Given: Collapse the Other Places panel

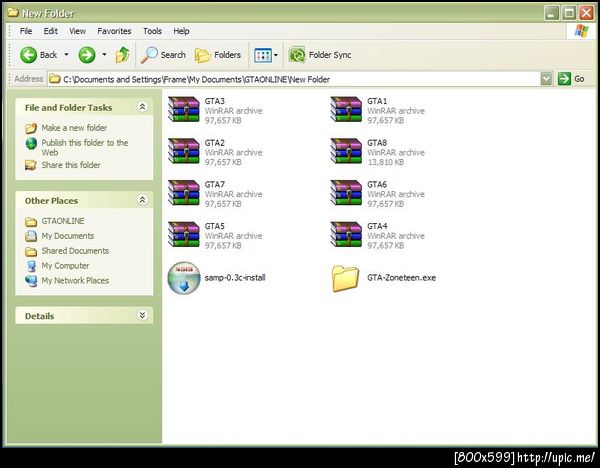Looking at the screenshot, I should click(x=142, y=200).
